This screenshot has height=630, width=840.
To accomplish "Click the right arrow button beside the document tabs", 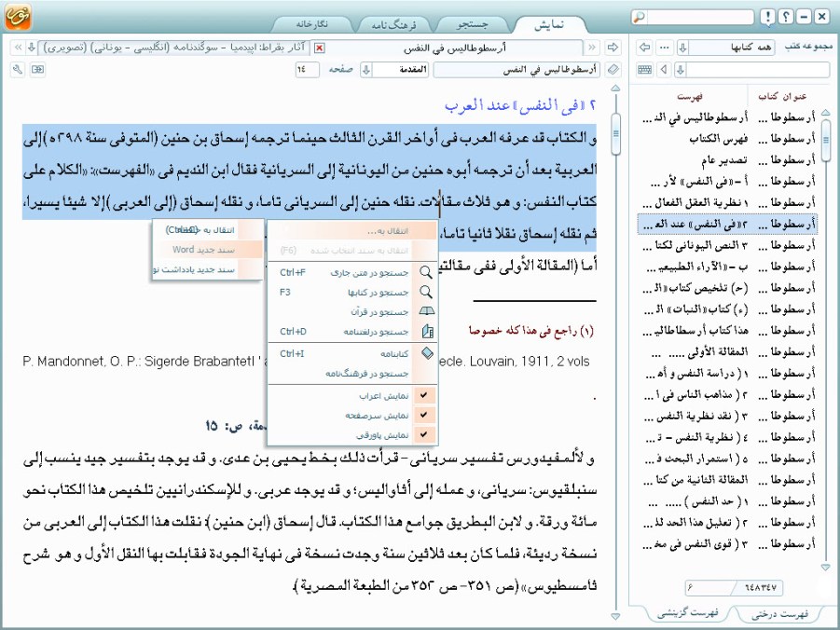I will [613, 48].
